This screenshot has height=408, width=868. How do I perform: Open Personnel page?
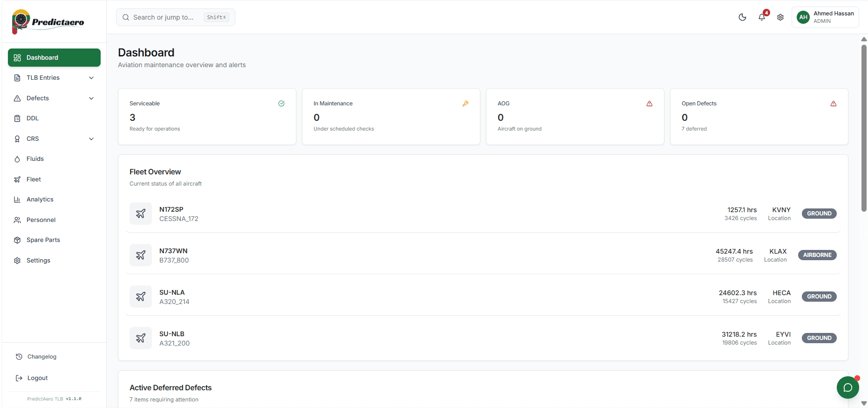click(54, 220)
